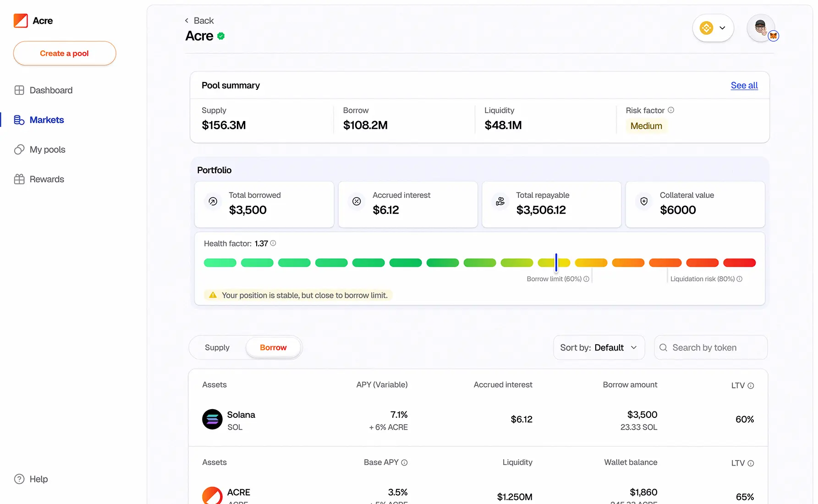818x504 pixels.
Task: Click the BNB chain network icon
Action: 706,28
